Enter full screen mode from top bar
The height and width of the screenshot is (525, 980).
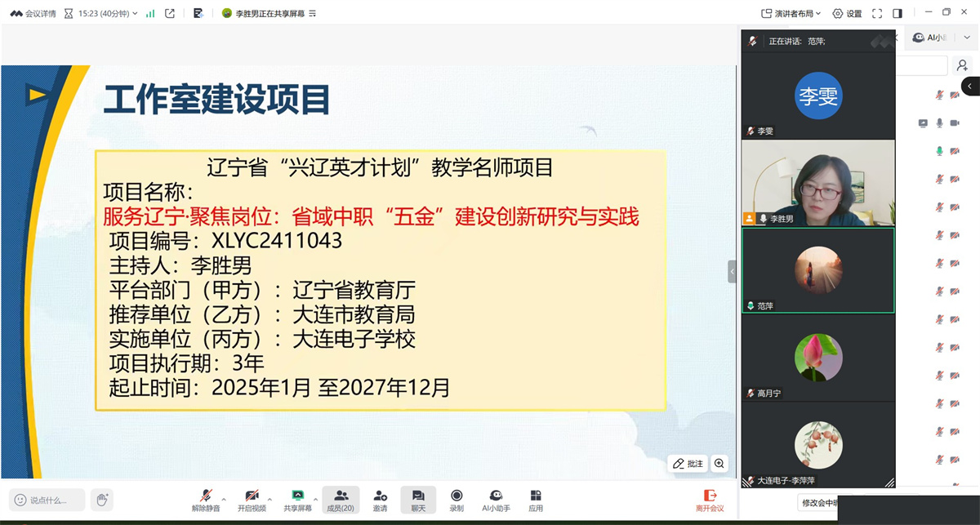coord(877,13)
